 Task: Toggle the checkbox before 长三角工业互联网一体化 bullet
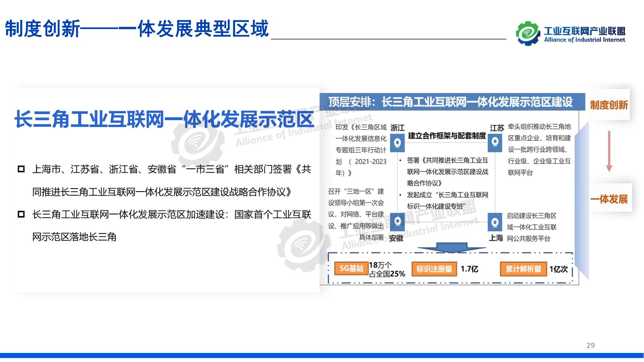pos(21,214)
